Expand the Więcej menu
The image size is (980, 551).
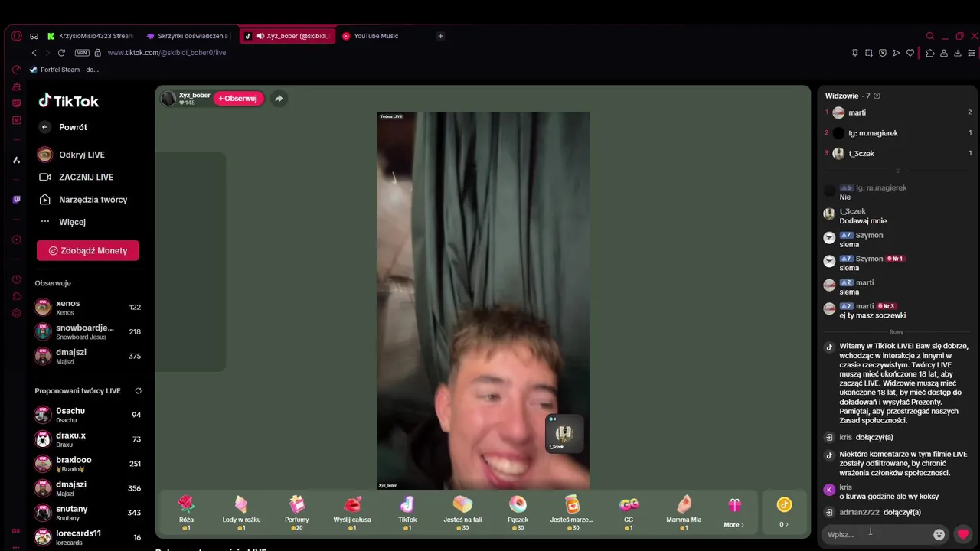tap(63, 222)
